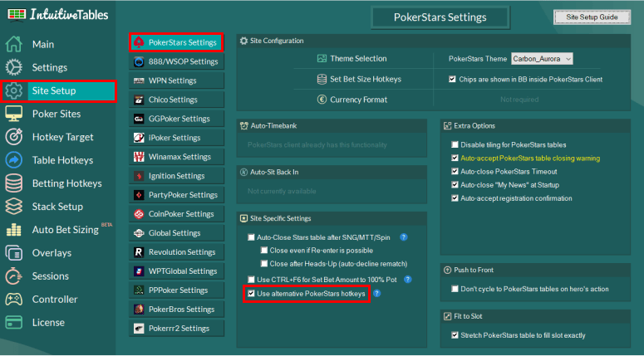Select the PokerStars Settings tab
Viewport: 644px width, 356px height.
[176, 42]
